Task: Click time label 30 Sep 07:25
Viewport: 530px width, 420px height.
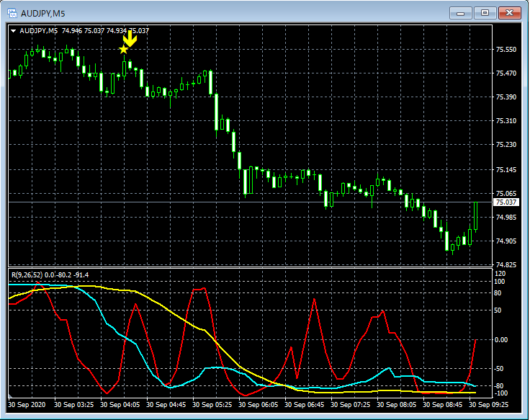Action: point(351,405)
